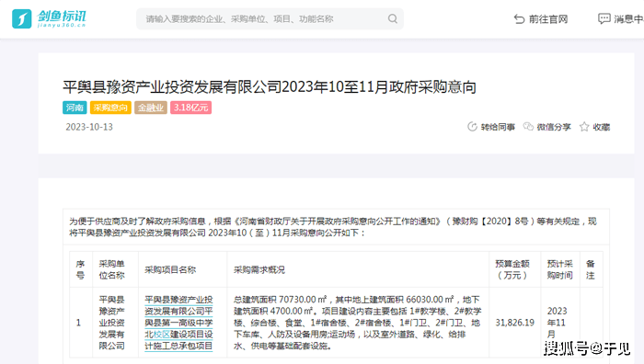Click the 采购意向 tag

tap(110, 108)
